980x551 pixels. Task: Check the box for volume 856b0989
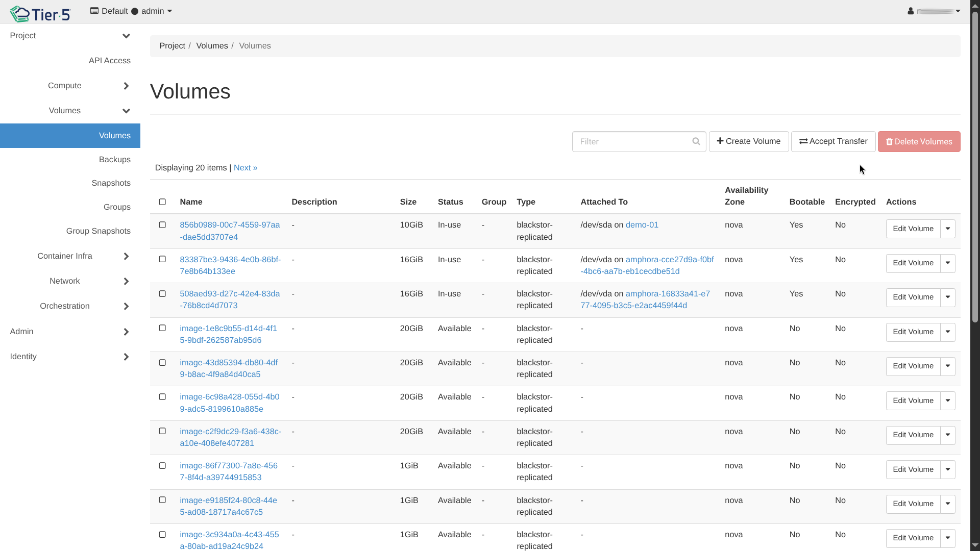click(x=162, y=225)
